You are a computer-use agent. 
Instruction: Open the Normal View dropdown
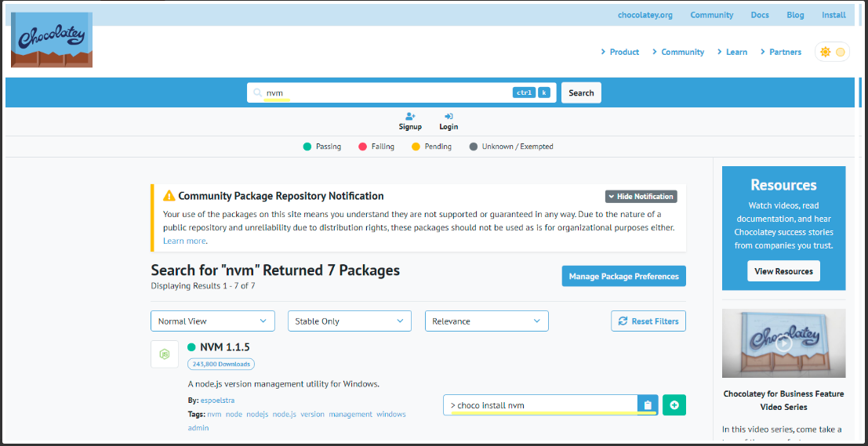212,321
